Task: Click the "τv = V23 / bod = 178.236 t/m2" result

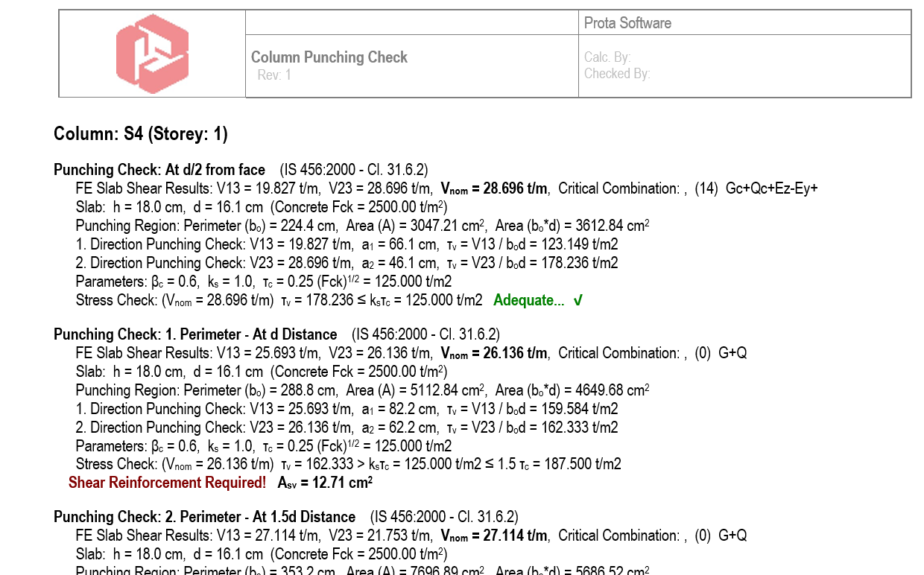Action: pyautogui.click(x=532, y=263)
